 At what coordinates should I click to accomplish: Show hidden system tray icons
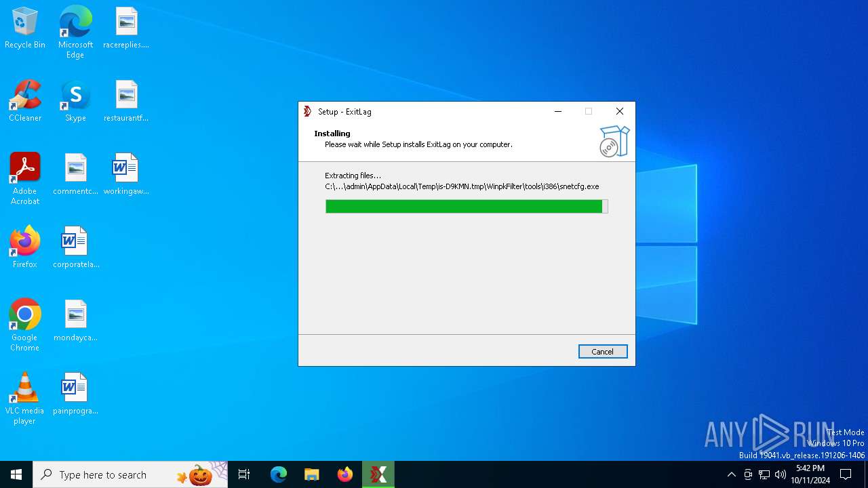point(731,474)
